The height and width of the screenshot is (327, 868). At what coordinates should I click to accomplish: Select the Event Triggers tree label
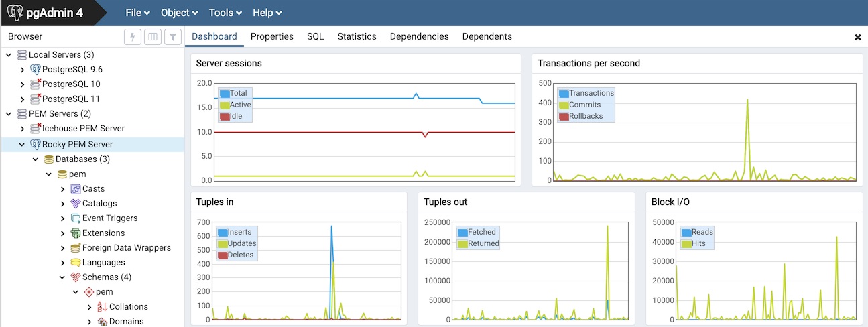tap(110, 218)
